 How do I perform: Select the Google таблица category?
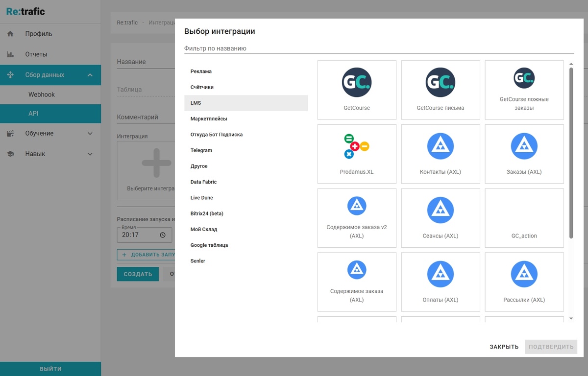(246, 245)
